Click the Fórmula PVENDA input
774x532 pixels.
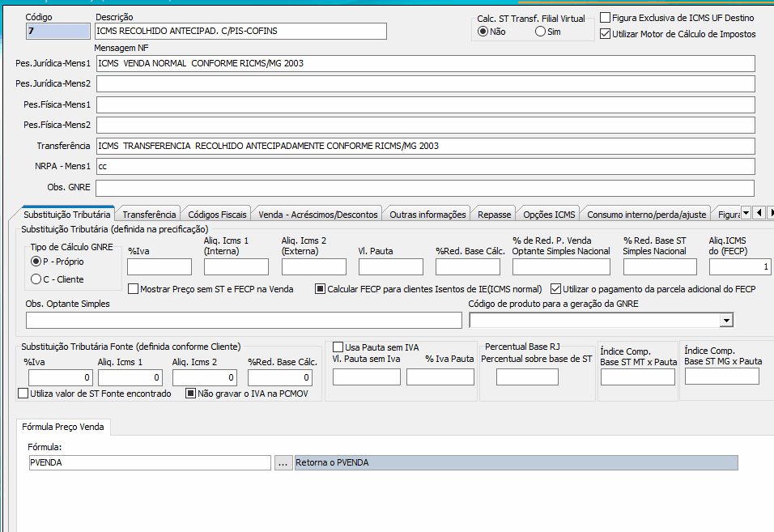click(x=150, y=463)
